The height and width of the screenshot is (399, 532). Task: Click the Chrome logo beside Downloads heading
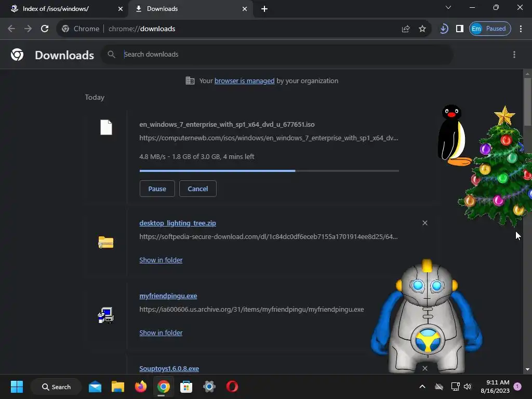(17, 55)
